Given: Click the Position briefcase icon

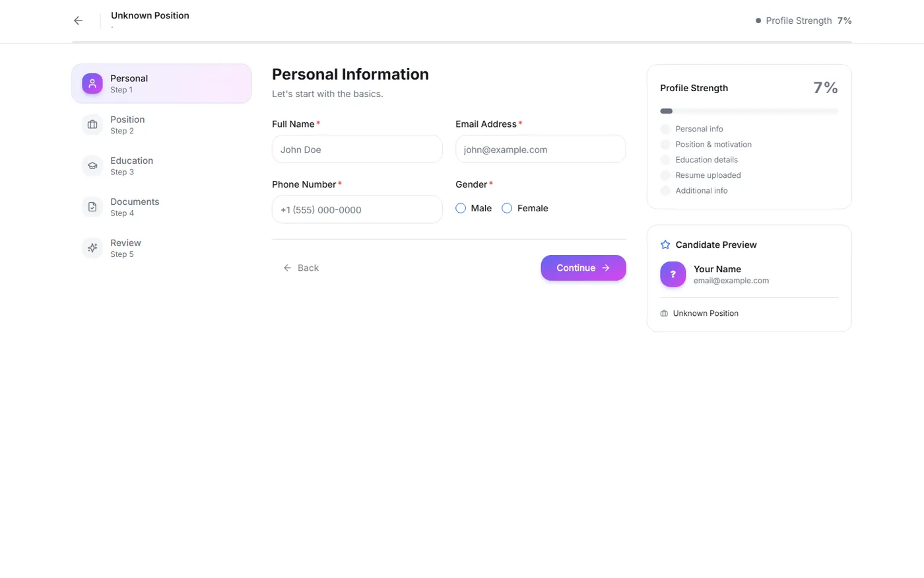Looking at the screenshot, I should click(92, 124).
